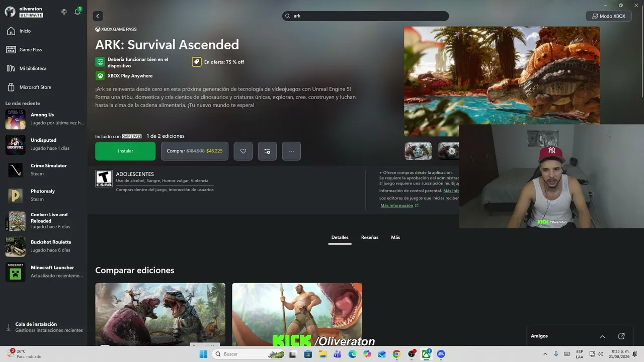Viewport: 644px width, 362px height.
Task: Open the oliveraton profile avatar
Action: tap(10, 12)
